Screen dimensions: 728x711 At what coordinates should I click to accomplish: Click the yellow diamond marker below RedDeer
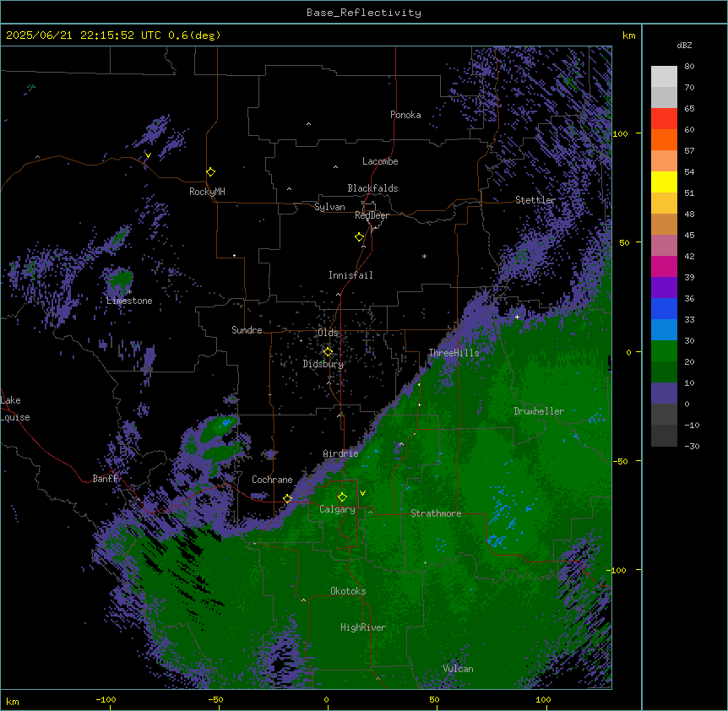coord(359,237)
